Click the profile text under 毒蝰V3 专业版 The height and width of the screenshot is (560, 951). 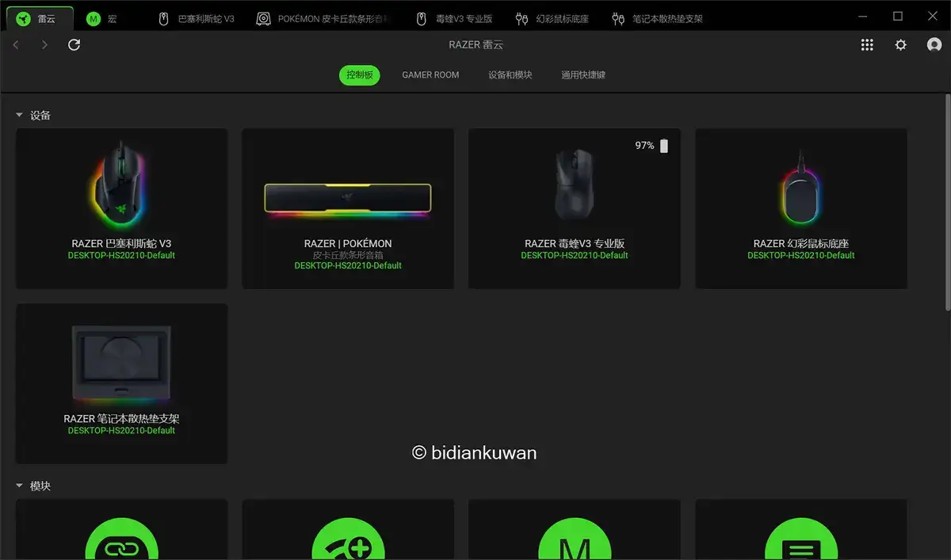575,256
